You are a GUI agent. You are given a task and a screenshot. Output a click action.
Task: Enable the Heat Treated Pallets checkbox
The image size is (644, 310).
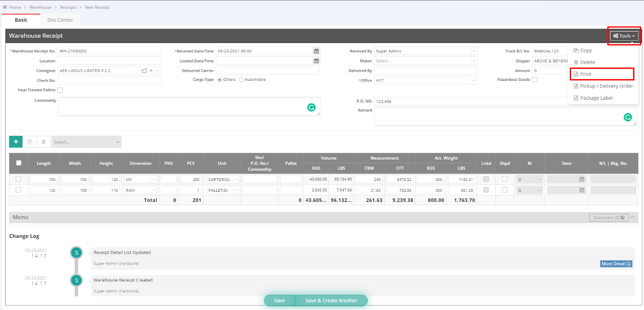pyautogui.click(x=60, y=90)
